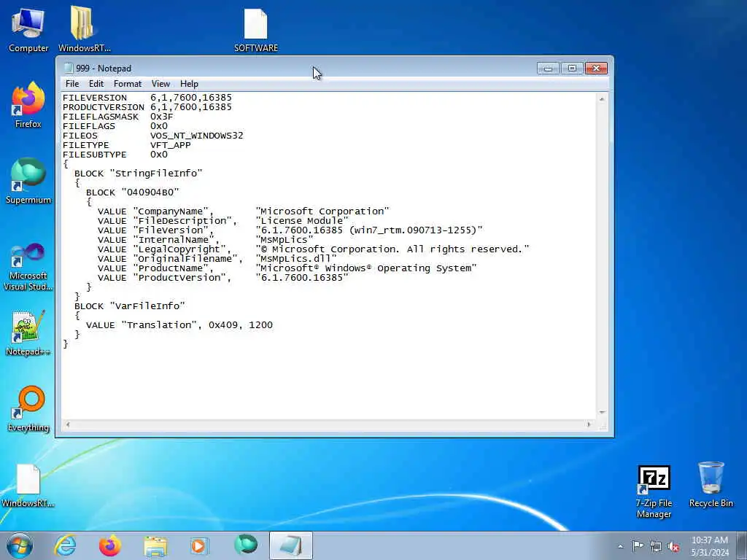Open the Edit menu in Notepad

click(96, 84)
